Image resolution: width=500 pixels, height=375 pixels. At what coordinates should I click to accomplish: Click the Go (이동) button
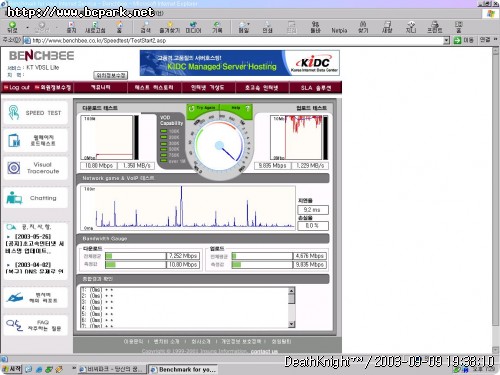click(464, 40)
